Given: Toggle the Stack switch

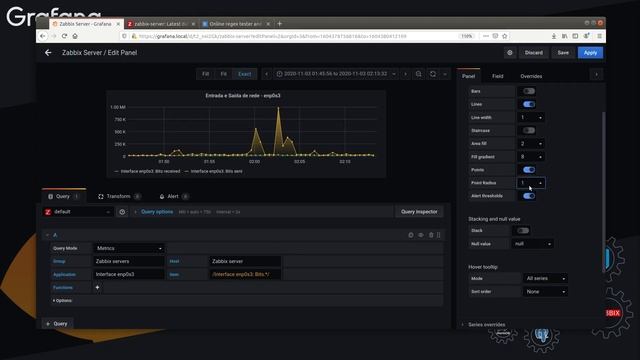Looking at the screenshot, I should point(523,231).
